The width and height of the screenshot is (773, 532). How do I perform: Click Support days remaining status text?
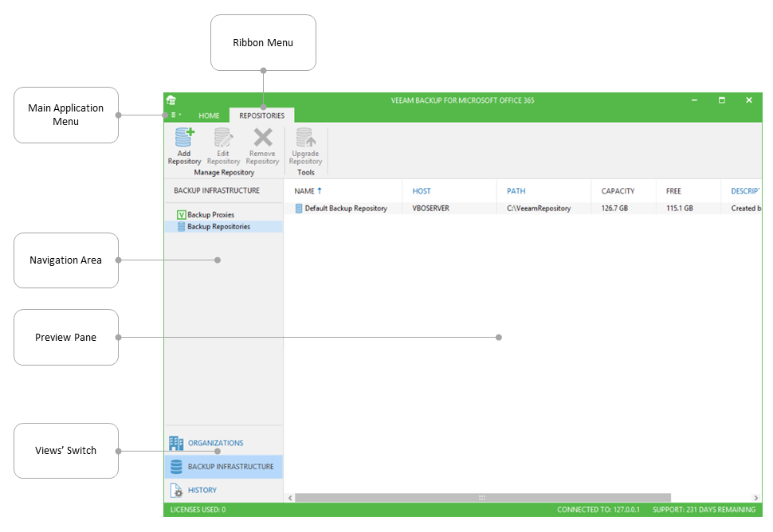[704, 510]
